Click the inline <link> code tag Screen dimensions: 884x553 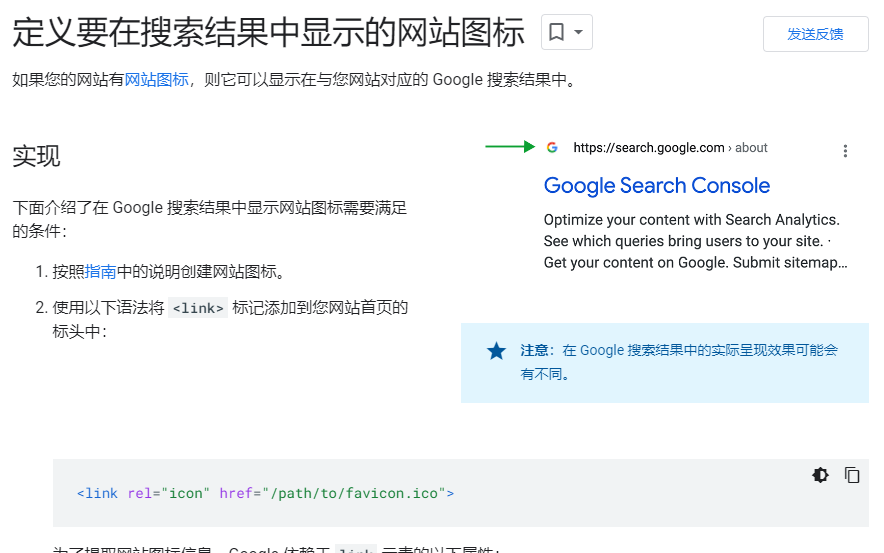[198, 308]
